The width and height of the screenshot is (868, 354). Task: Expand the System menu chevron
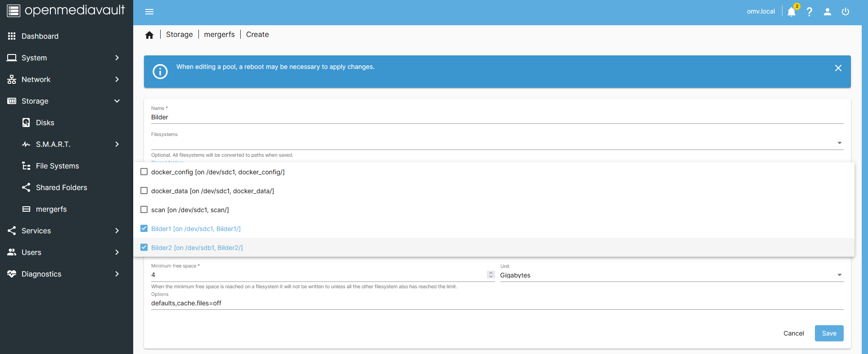117,58
